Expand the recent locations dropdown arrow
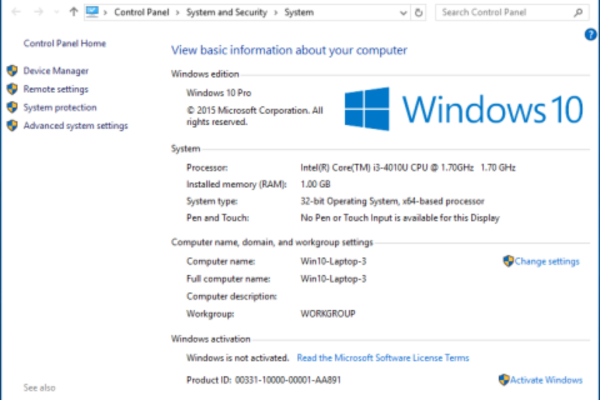This screenshot has height=400, width=600. click(55, 12)
